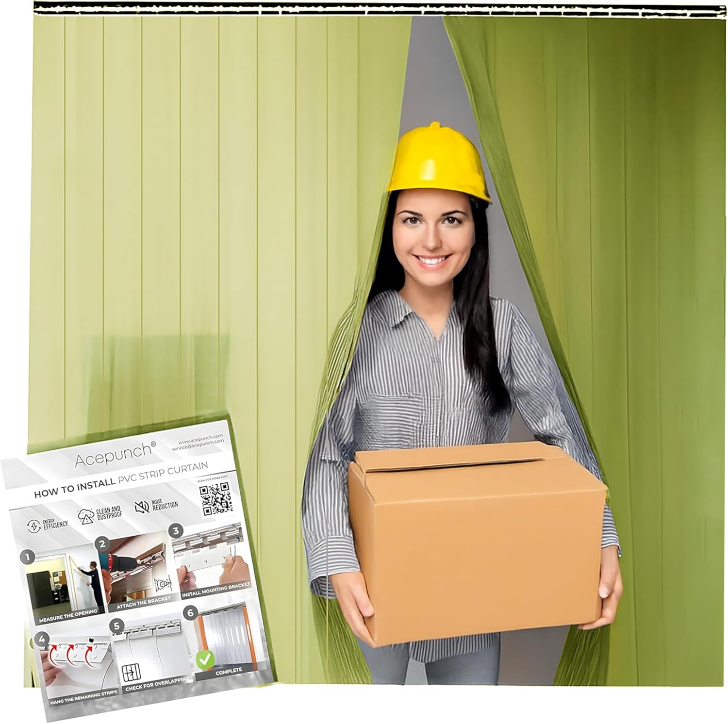Click the step 1 number badge
The image size is (728, 724).
(x=28, y=557)
